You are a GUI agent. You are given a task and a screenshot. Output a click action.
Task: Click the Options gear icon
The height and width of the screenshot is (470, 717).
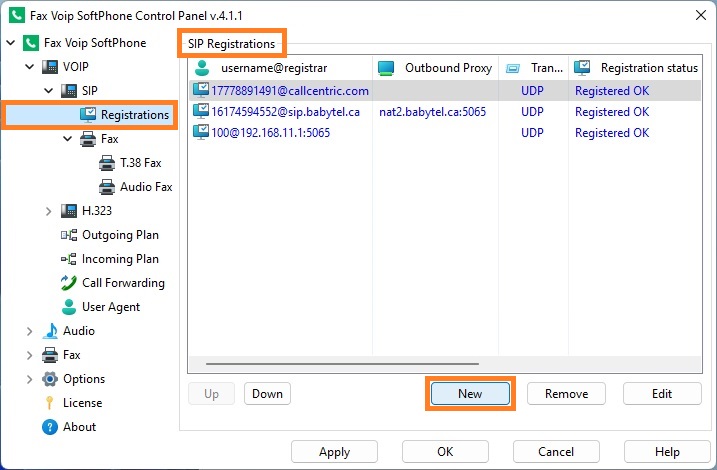click(50, 379)
